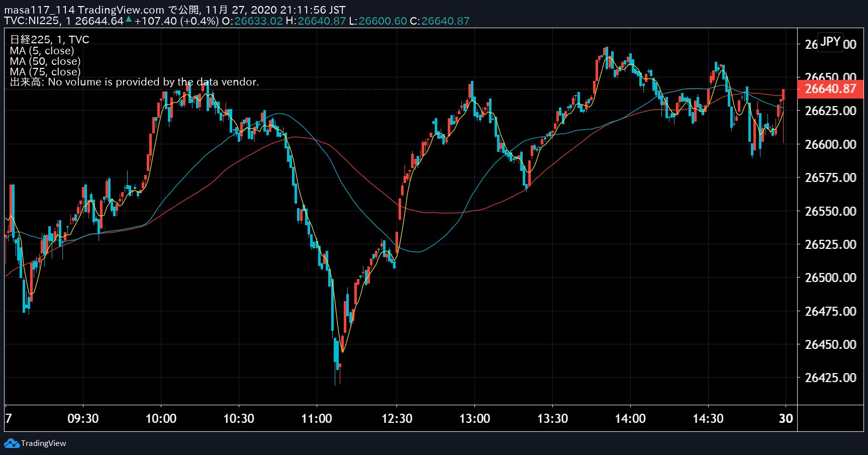Click the masa117_114 publisher header line
Image resolution: width=868 pixels, height=455 pixels.
175,10
